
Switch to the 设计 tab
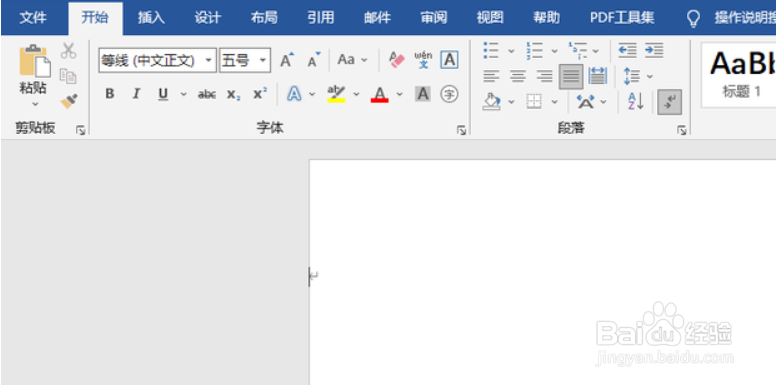pos(207,18)
